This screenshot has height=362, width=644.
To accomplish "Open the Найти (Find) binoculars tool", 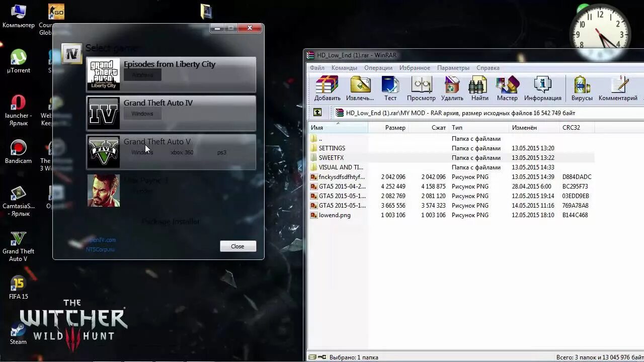I will tap(479, 88).
